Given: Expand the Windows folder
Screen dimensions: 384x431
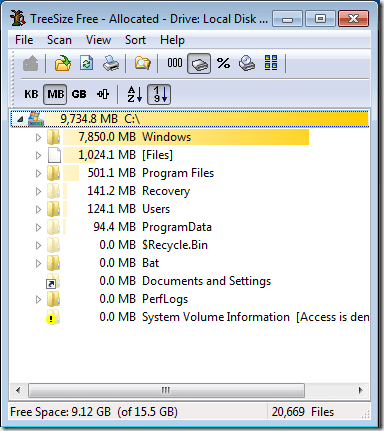Looking at the screenshot, I should tap(38, 137).
